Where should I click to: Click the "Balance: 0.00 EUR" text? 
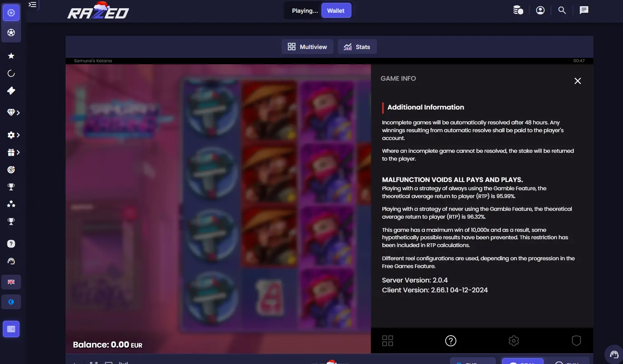pyautogui.click(x=108, y=345)
